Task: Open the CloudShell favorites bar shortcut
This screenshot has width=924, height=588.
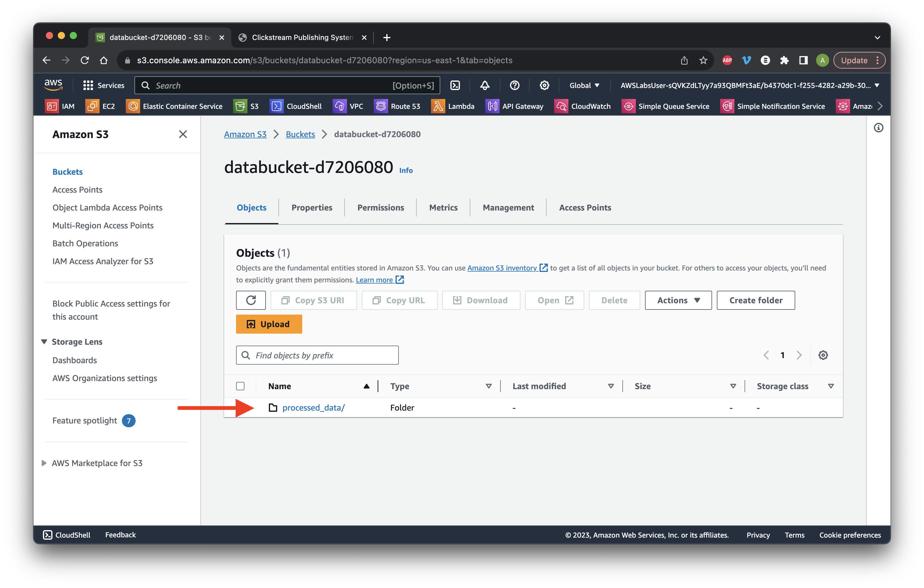Action: click(x=295, y=106)
